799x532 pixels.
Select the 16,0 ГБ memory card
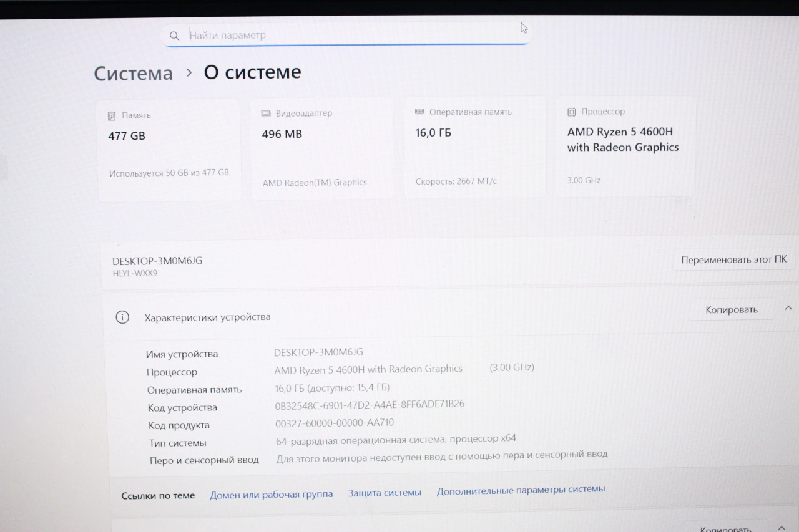tap(474, 147)
